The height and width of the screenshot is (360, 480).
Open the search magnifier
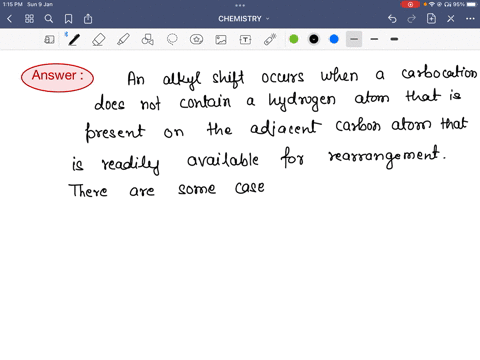tap(49, 19)
